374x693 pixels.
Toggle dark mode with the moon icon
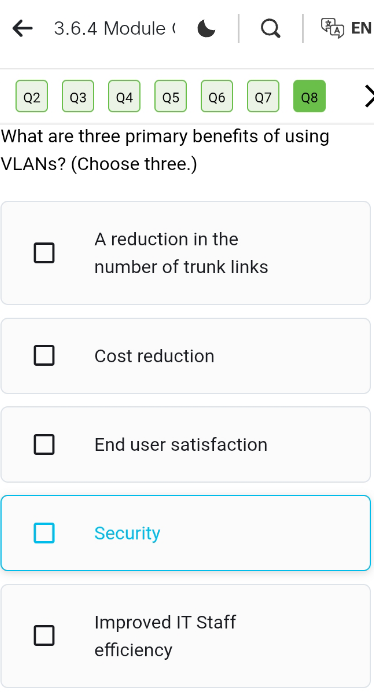pyautogui.click(x=206, y=29)
